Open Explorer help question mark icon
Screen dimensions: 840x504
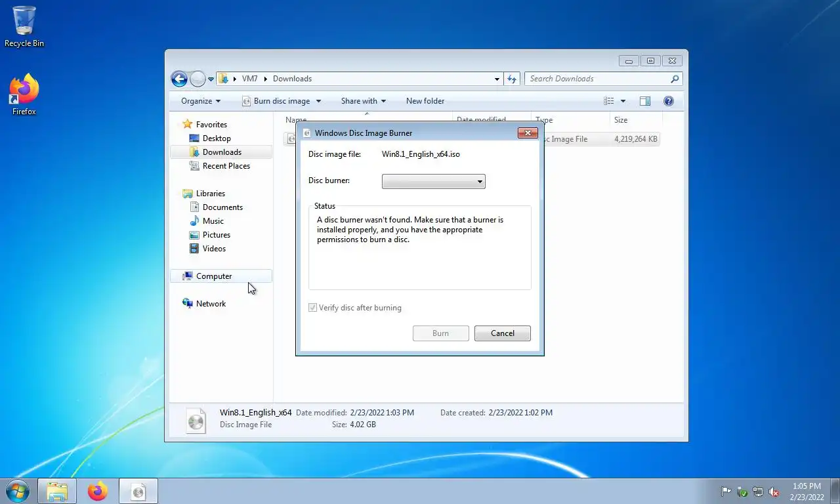(669, 101)
